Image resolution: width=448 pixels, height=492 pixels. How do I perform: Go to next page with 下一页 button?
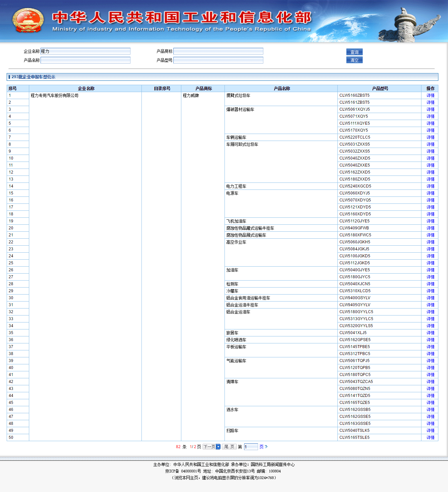point(212,447)
